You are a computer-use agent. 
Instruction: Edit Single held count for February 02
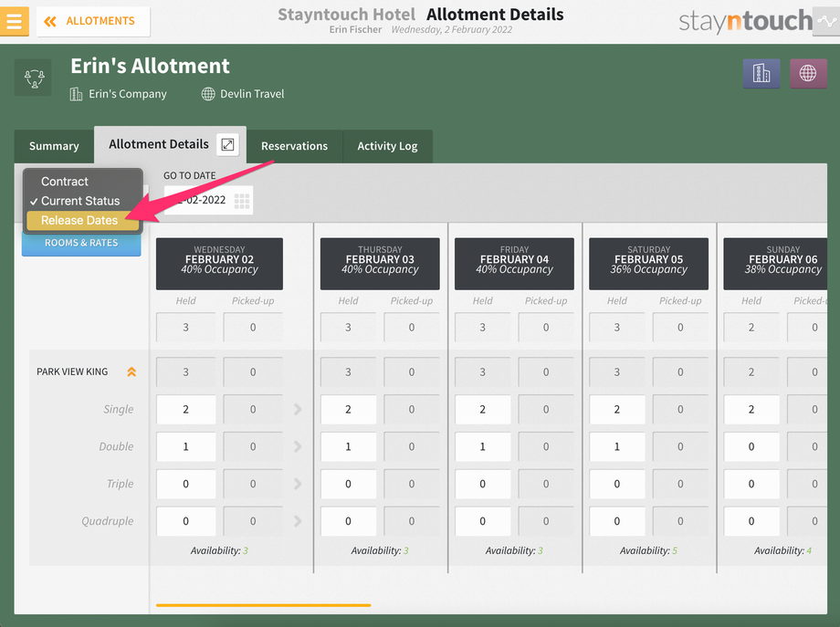click(186, 410)
